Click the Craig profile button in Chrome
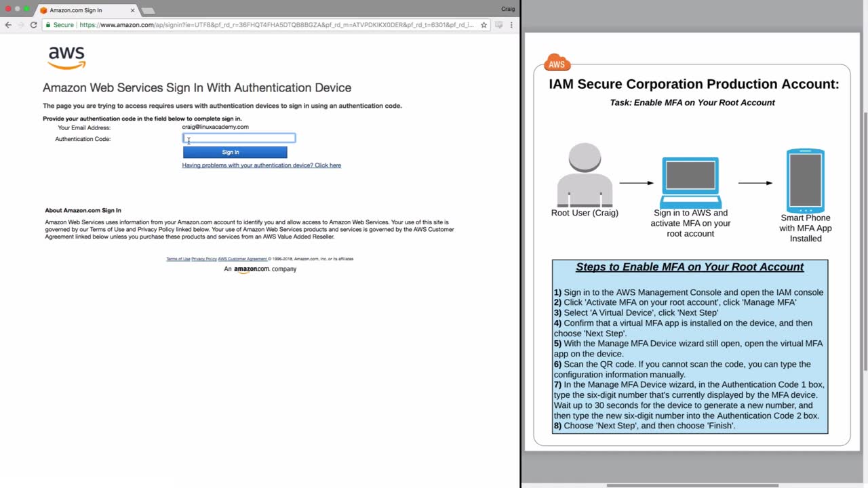The width and height of the screenshot is (868, 488). click(x=508, y=9)
